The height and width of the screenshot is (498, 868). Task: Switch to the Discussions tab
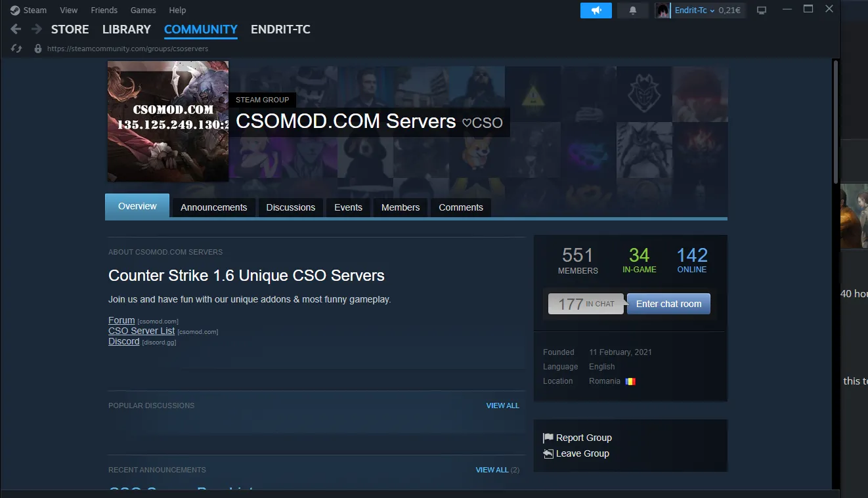click(x=291, y=207)
